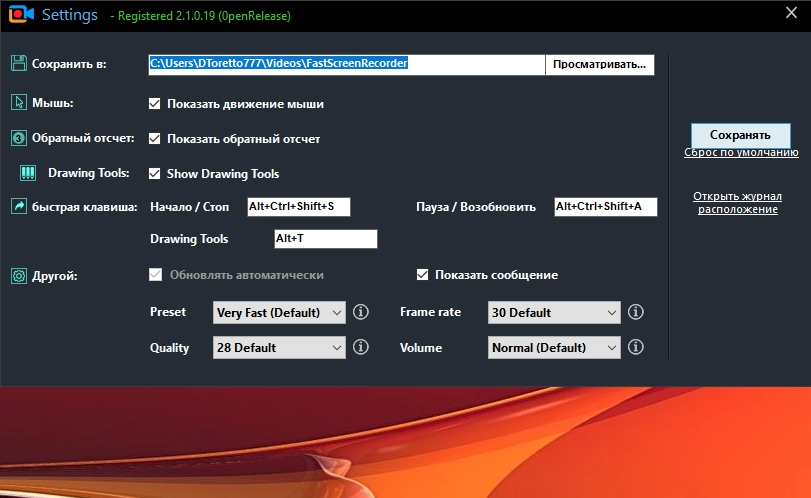Click the Начало / Стоп hotkey field

click(x=298, y=206)
